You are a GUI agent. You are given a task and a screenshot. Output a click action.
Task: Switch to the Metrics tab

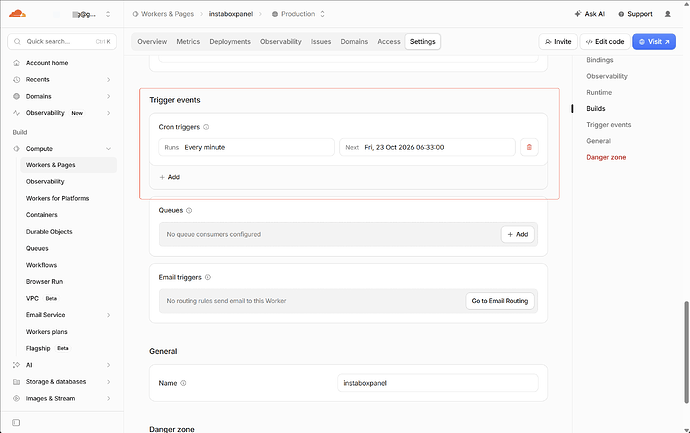pyautogui.click(x=188, y=41)
